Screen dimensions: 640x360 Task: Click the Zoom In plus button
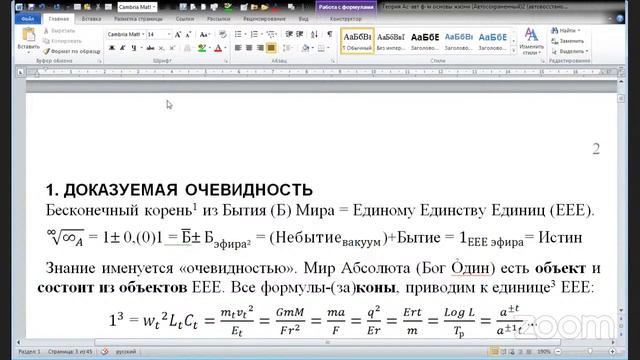612,351
